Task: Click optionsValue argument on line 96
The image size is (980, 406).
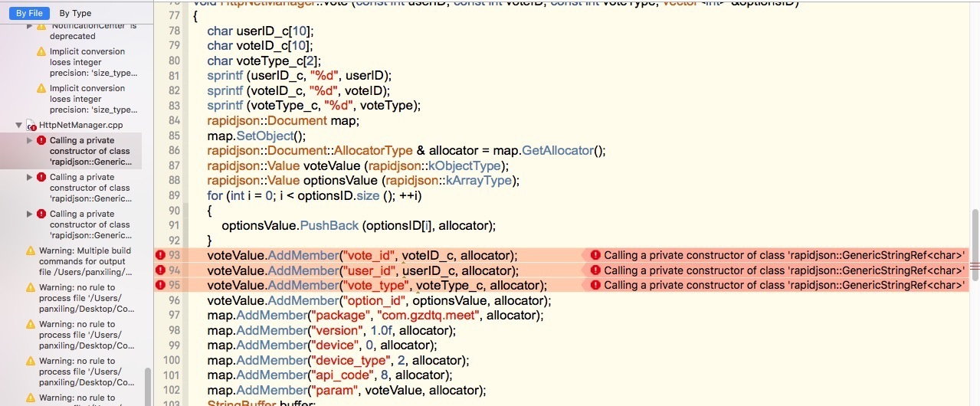Action: click(450, 300)
